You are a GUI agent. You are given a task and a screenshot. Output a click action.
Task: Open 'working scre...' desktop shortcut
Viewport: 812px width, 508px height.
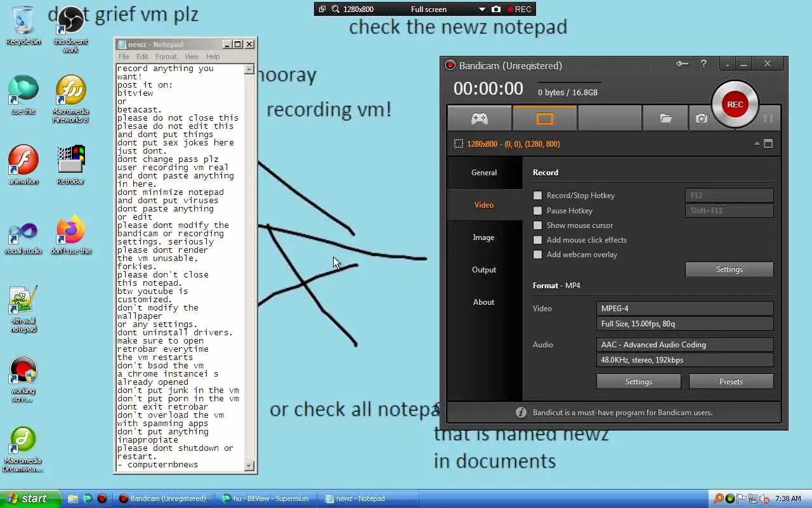23,379
